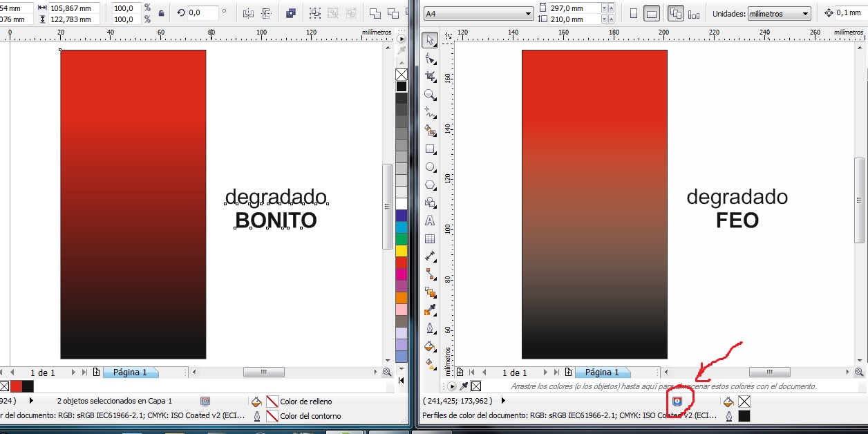
Task: Click the document palette eyedropper icon
Action: (464, 386)
